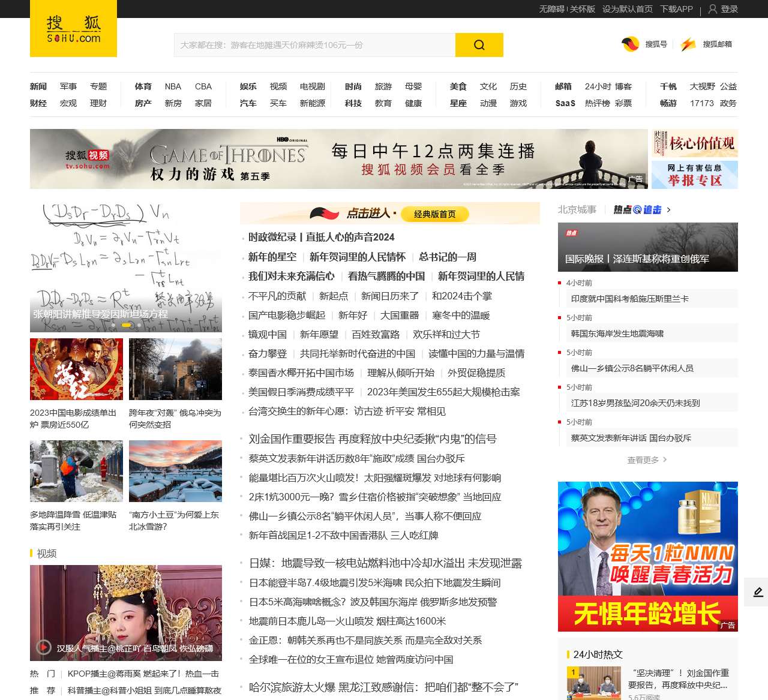
Task: Expand hot topics with chevron arrow
Action: (669, 209)
